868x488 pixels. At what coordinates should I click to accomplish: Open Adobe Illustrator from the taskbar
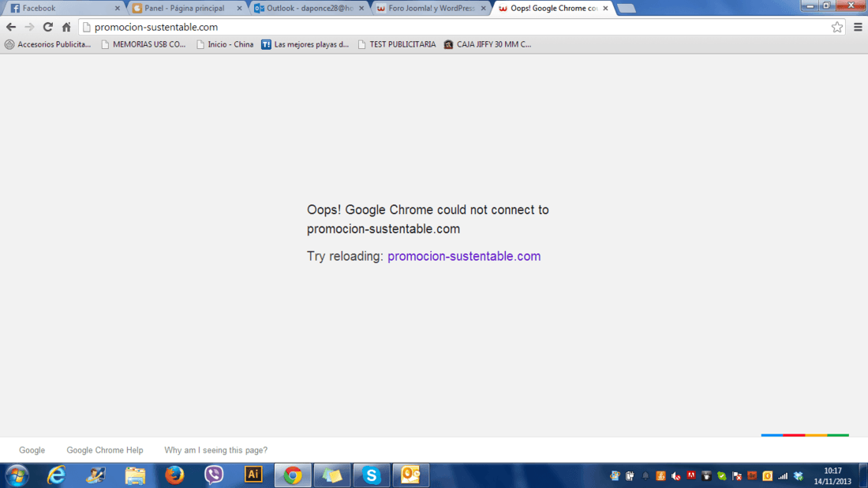pyautogui.click(x=253, y=475)
